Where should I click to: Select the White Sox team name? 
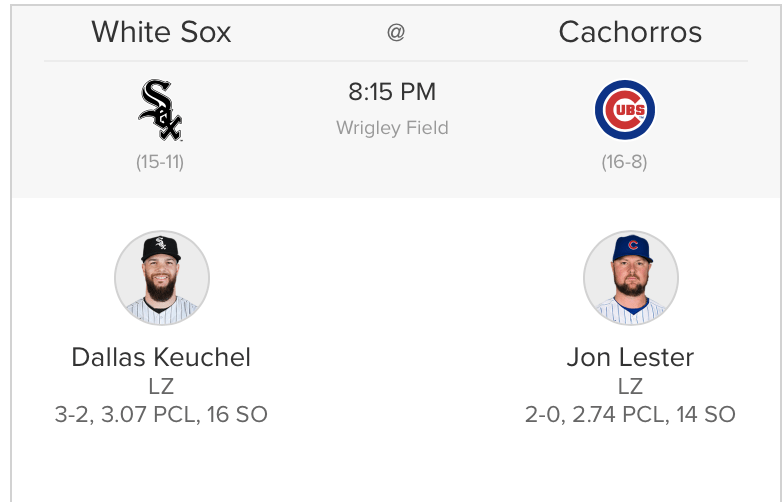[x=161, y=32]
